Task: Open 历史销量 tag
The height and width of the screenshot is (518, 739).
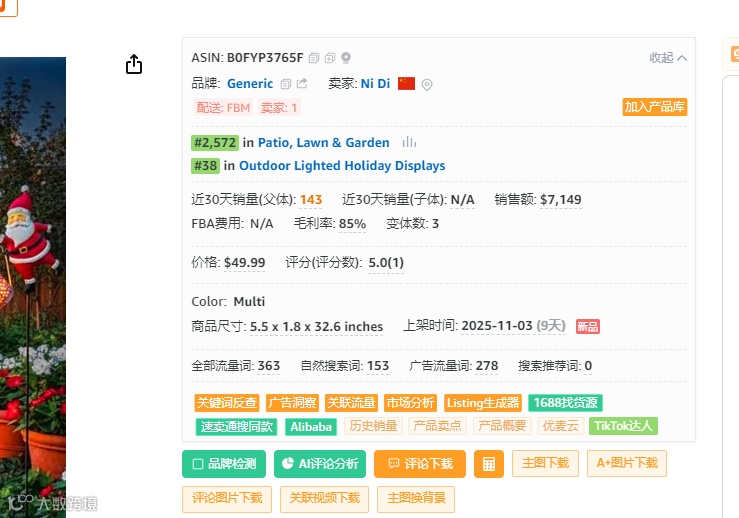Action: 373,426
